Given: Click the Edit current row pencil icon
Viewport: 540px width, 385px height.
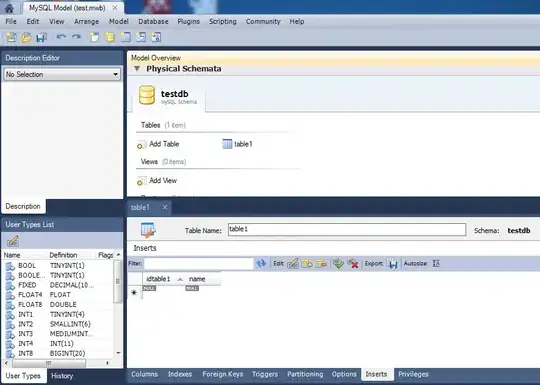Looking at the screenshot, I should [293, 263].
